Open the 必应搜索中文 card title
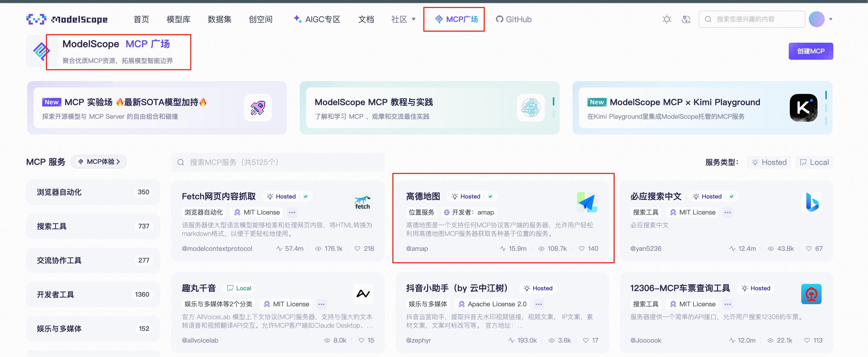 tap(656, 196)
